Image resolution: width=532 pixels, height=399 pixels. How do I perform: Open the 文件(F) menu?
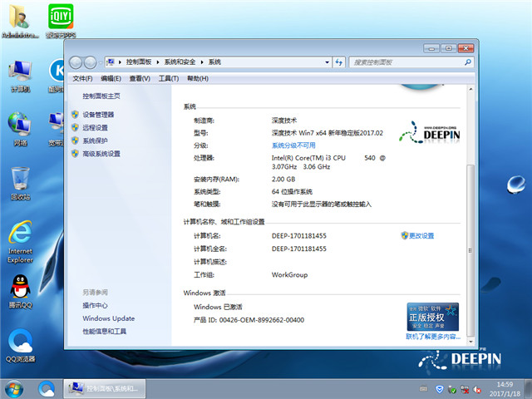pyautogui.click(x=82, y=78)
